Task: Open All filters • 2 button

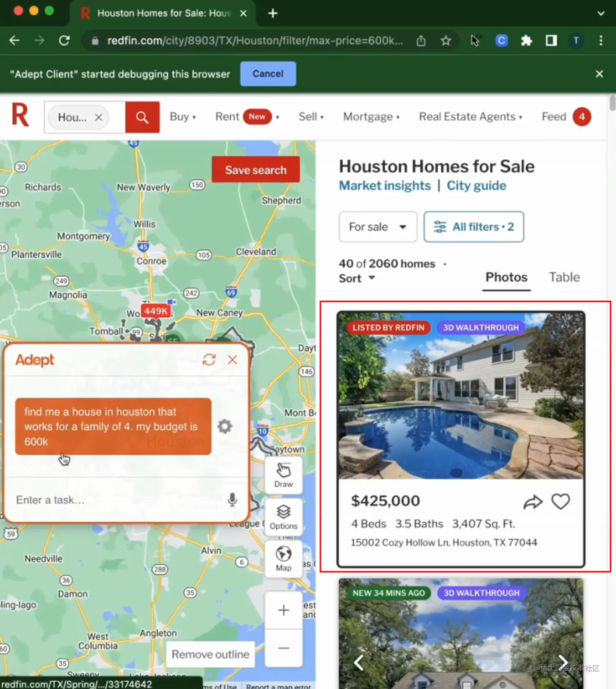Action: [x=474, y=227]
